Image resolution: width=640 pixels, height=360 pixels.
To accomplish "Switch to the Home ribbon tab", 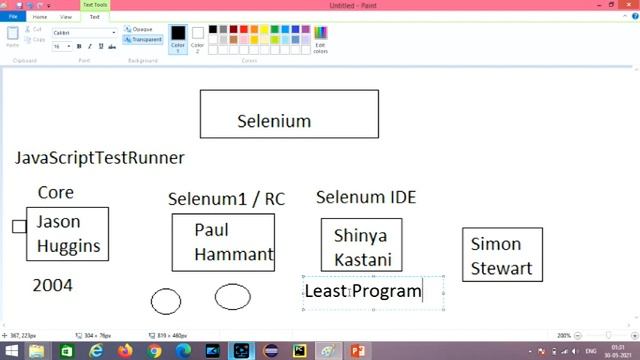I will click(40, 17).
